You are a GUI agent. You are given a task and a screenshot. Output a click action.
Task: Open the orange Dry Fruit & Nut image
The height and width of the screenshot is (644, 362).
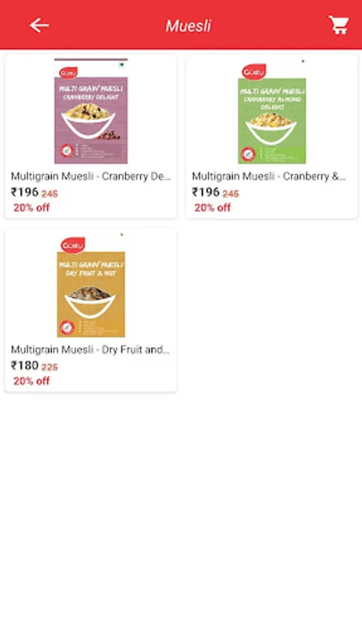pos(91,286)
